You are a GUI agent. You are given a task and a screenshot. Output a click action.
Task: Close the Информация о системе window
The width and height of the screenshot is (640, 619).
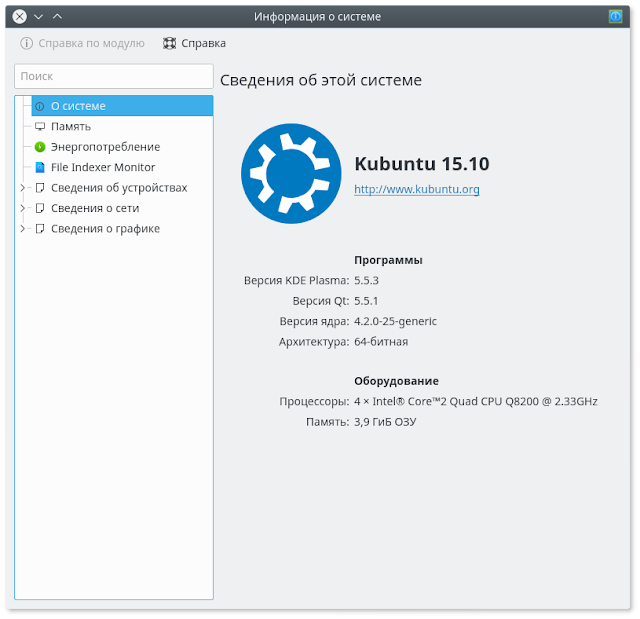pyautogui.click(x=19, y=16)
